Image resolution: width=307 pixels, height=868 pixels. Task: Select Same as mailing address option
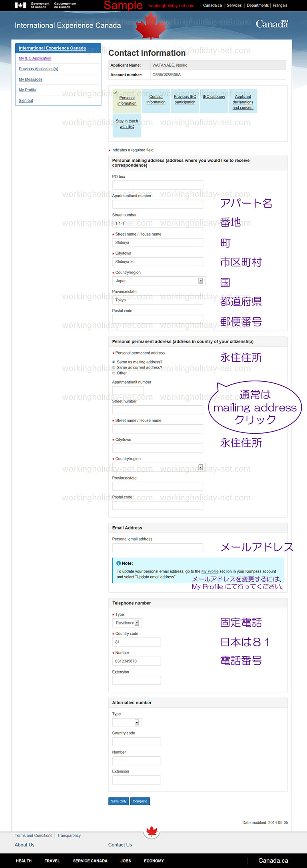tap(114, 362)
